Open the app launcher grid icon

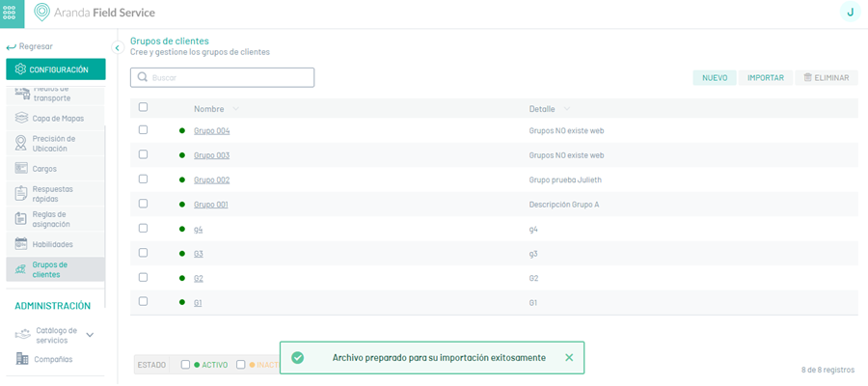tap(13, 13)
